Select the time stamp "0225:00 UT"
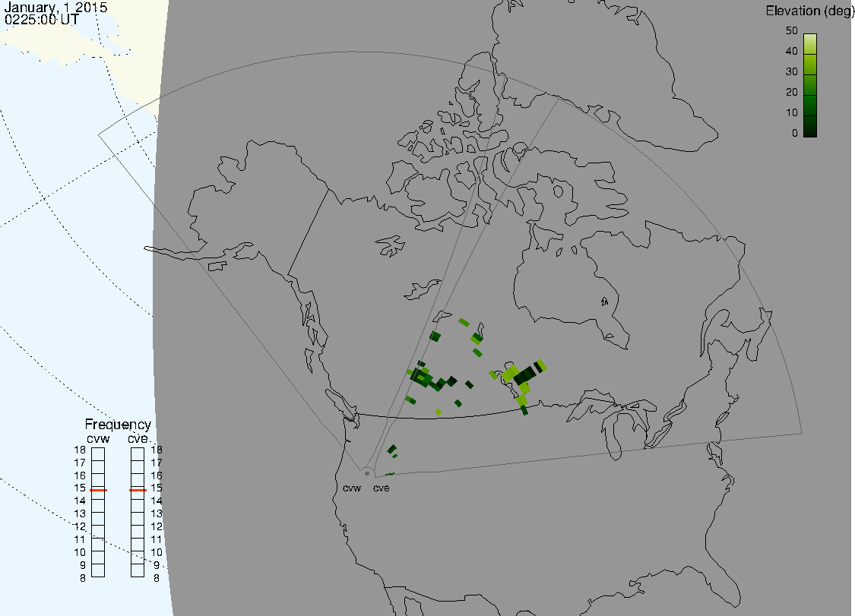This screenshot has width=855, height=616. (42, 20)
